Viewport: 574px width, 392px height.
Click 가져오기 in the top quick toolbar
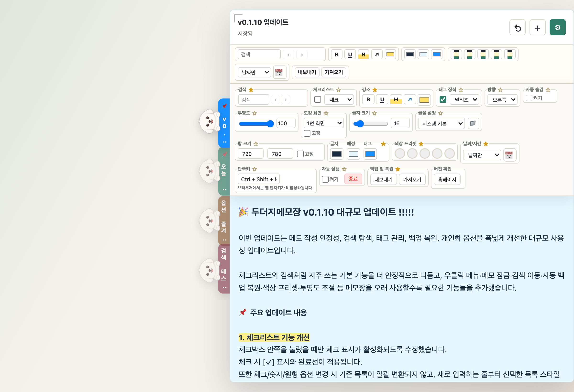[334, 72]
